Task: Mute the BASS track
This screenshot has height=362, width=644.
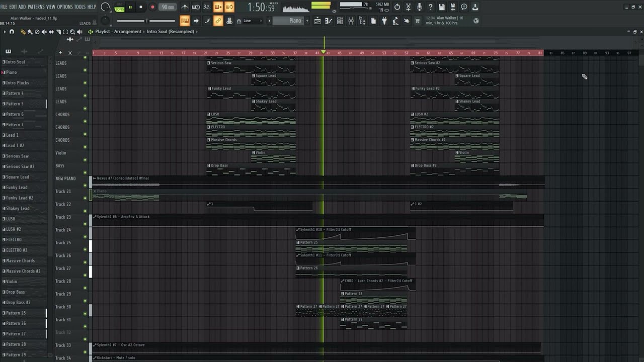Action: click(85, 172)
